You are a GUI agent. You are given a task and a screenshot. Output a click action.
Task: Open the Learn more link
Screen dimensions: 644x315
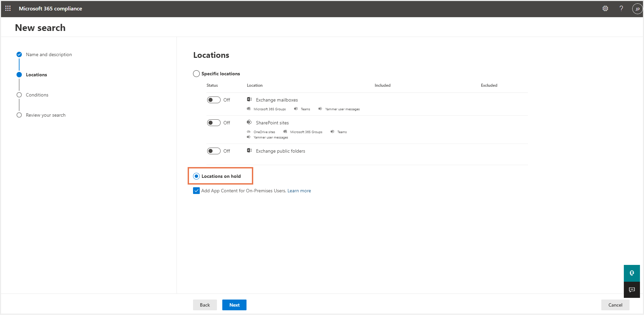tap(299, 191)
